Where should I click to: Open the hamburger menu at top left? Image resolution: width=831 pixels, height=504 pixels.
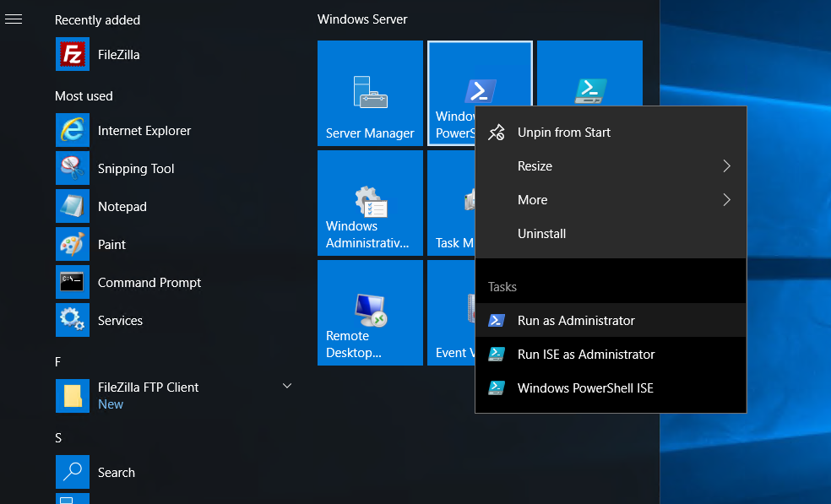click(14, 19)
